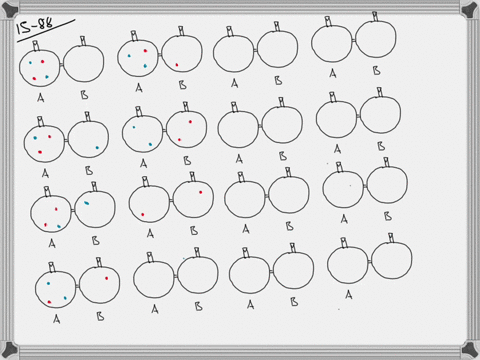The height and width of the screenshot is (360, 480).
Task: Select bulb A that contains only two blue dots
Action: (143, 134)
